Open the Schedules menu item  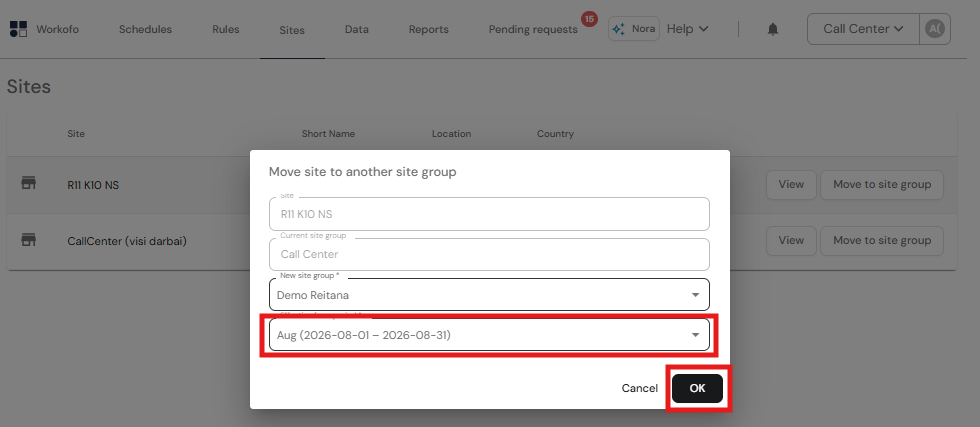pyautogui.click(x=145, y=29)
